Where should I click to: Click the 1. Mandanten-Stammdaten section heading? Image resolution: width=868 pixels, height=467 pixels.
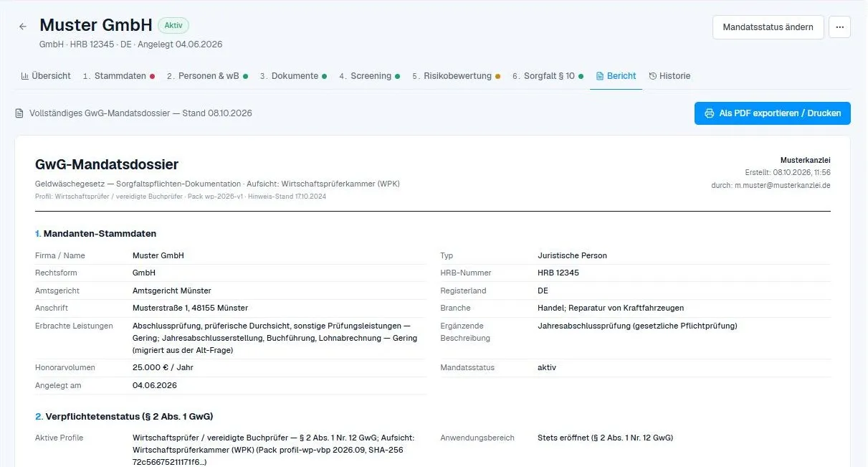click(95, 234)
